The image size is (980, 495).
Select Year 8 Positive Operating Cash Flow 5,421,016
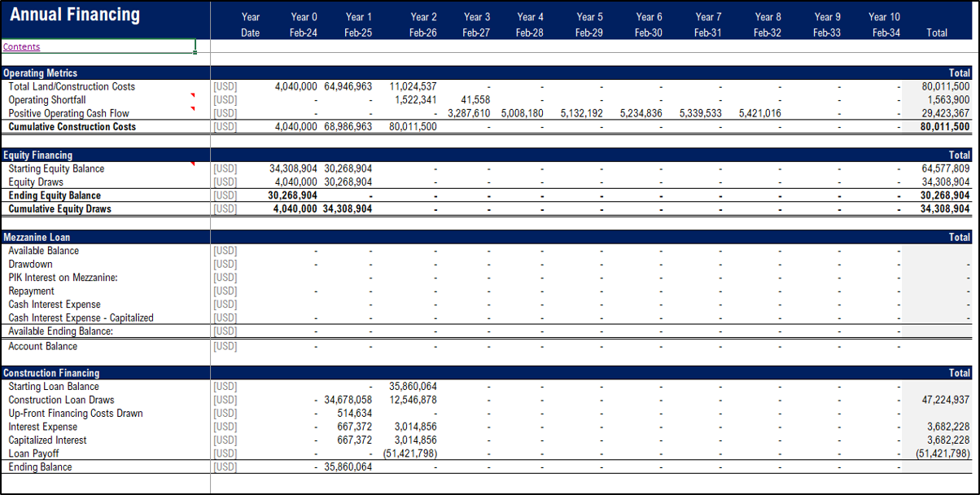(x=760, y=113)
